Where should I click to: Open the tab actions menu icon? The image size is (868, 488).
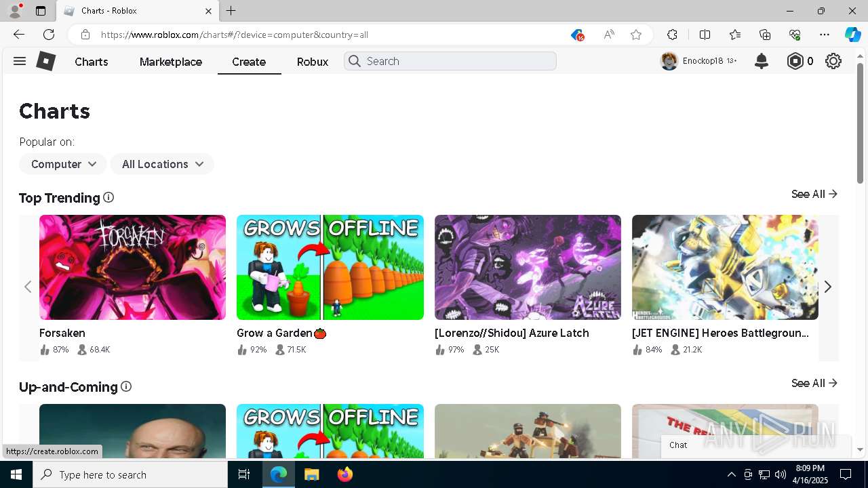[x=40, y=11]
